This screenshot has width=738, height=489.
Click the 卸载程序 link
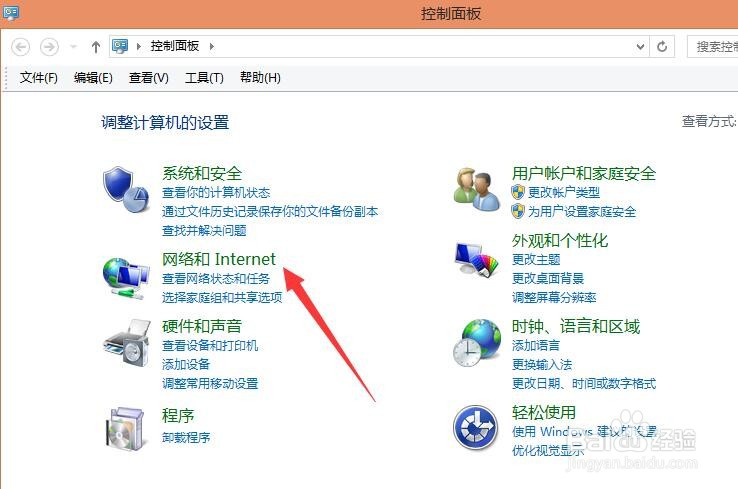coord(186,438)
